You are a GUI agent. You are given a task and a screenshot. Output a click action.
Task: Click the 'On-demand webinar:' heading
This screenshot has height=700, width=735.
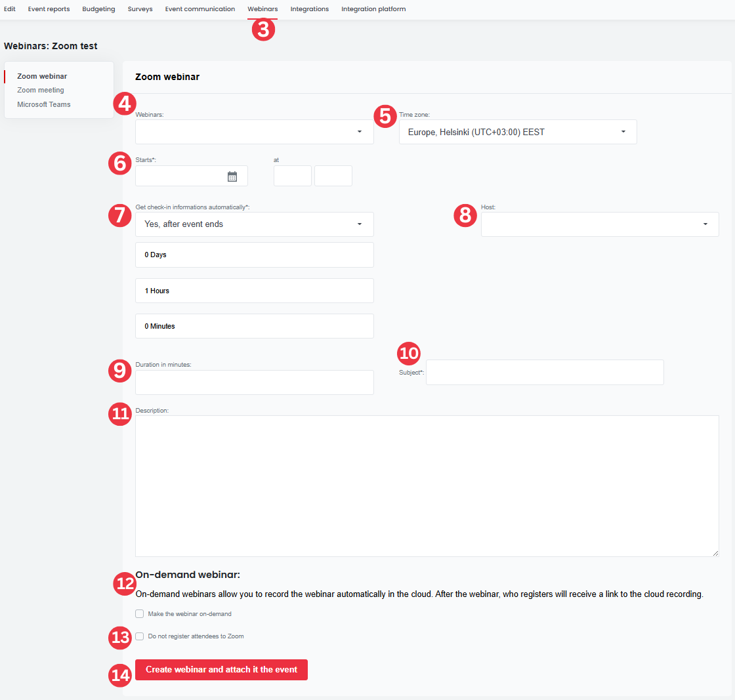(188, 575)
